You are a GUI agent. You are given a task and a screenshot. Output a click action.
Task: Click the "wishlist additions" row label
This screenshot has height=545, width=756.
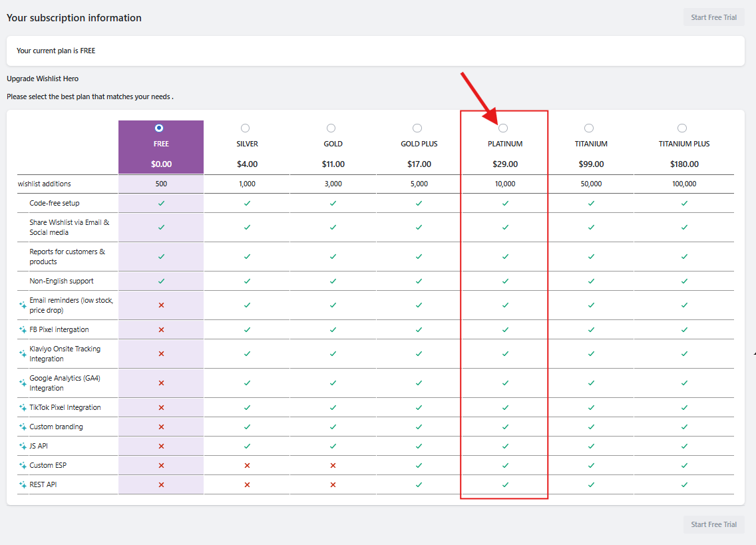tap(45, 184)
